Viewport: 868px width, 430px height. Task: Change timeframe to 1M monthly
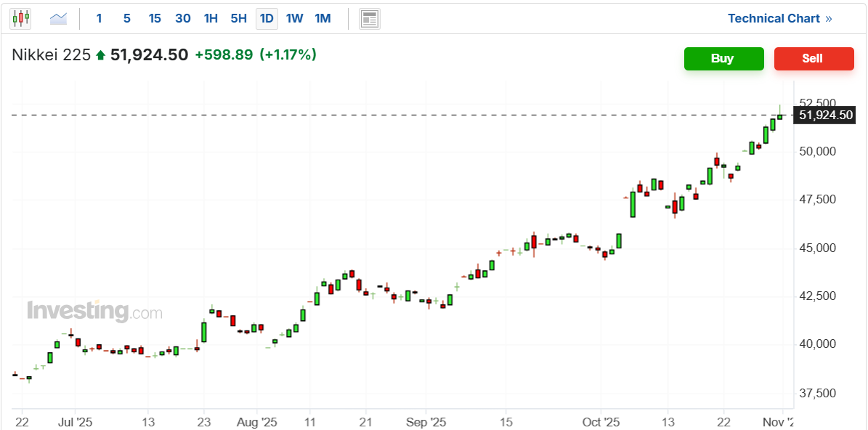click(323, 19)
